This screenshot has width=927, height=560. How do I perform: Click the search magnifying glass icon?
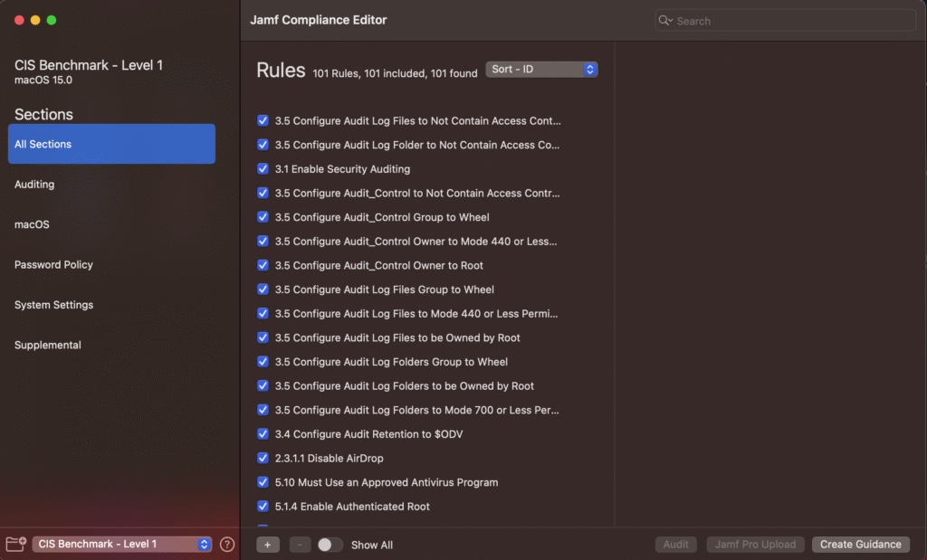[x=665, y=21]
